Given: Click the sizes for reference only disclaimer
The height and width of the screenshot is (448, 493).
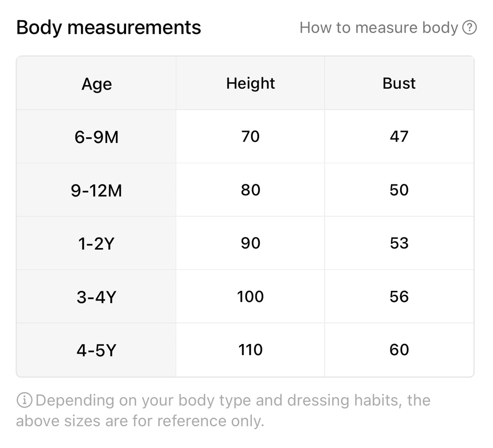Looking at the screenshot, I should [x=223, y=410].
